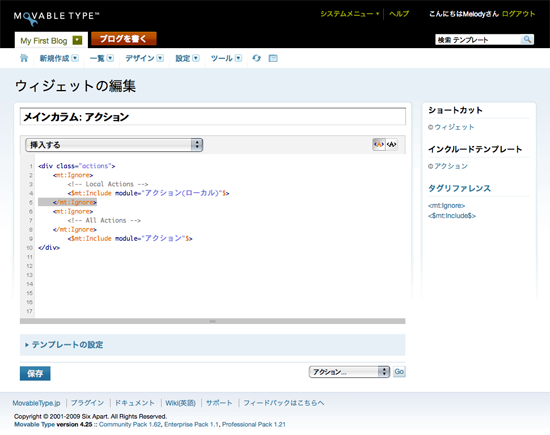Enable syntax highlighting icon
Viewport: 550px width, 435px height.
coord(379,144)
